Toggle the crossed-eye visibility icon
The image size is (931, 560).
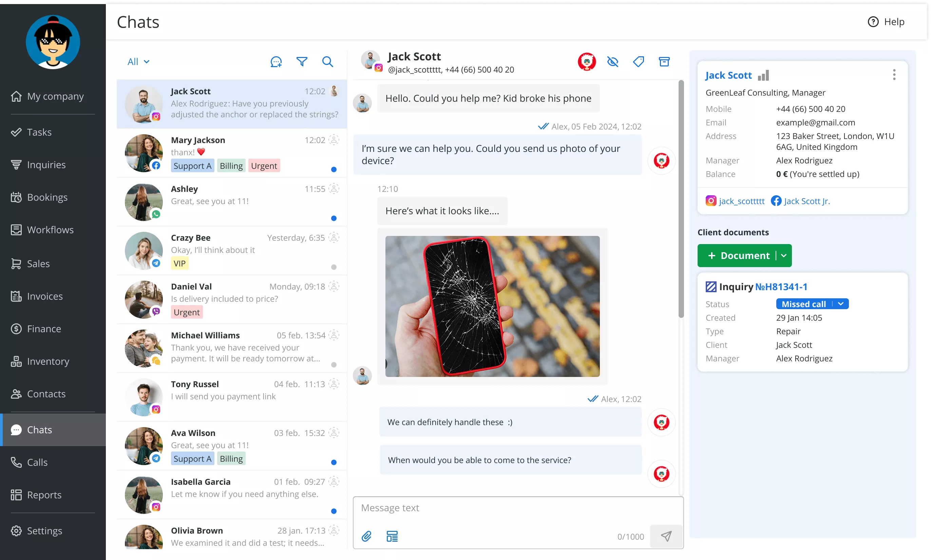tap(613, 61)
